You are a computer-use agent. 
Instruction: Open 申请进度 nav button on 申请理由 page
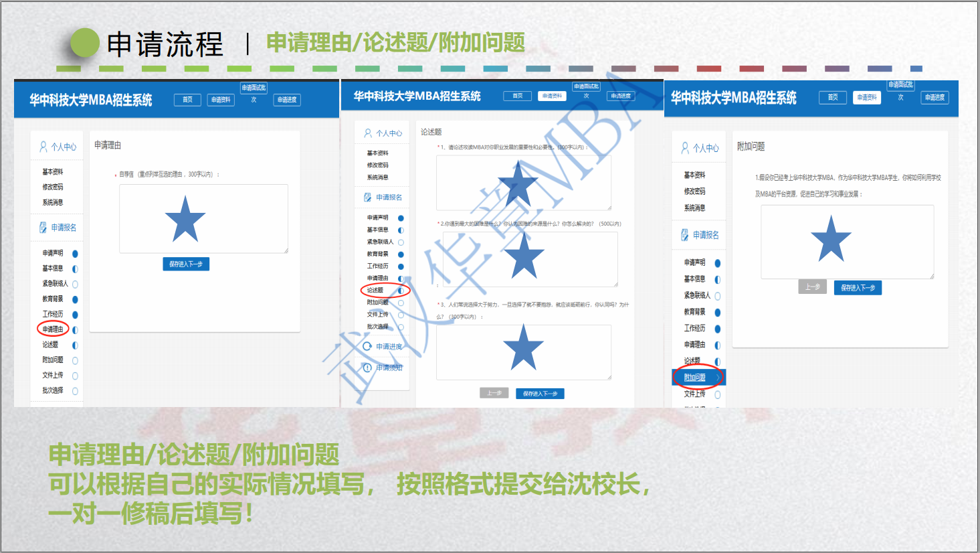[287, 100]
